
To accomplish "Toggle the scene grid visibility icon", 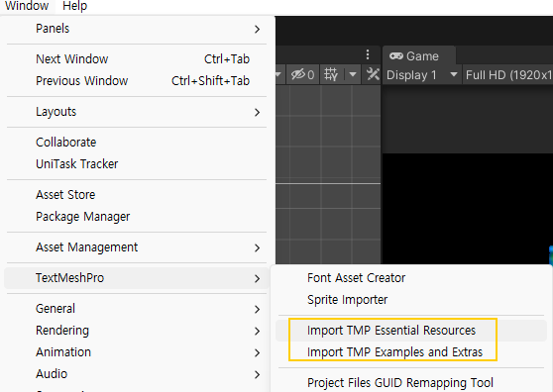I will click(331, 74).
